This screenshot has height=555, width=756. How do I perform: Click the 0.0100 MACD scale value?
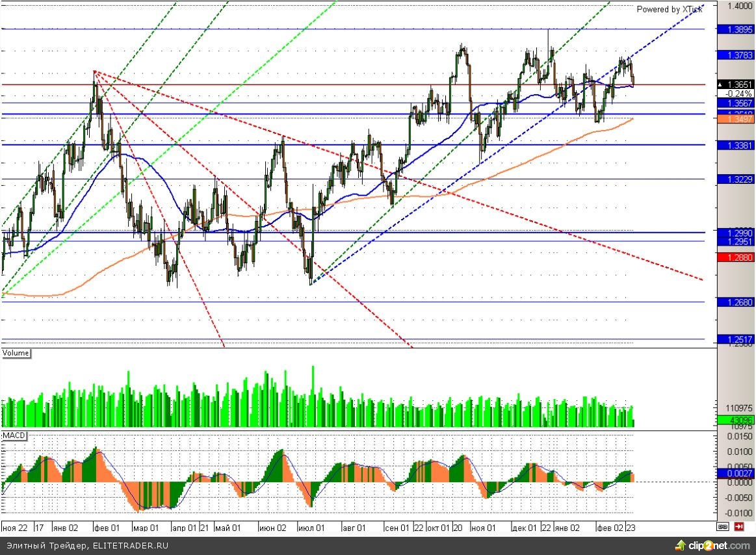[x=740, y=452]
